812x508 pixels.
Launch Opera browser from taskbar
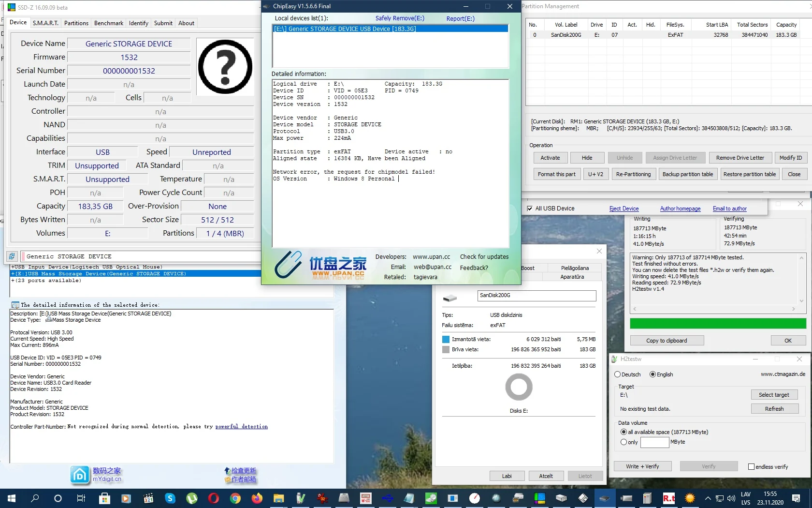click(x=214, y=498)
